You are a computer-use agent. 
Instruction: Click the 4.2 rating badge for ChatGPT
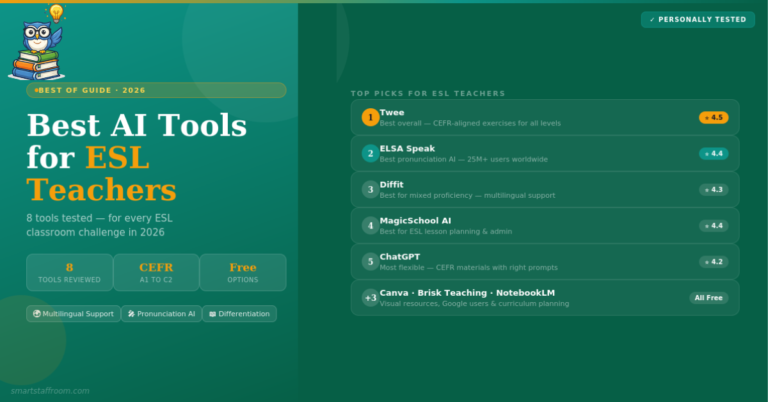714,262
